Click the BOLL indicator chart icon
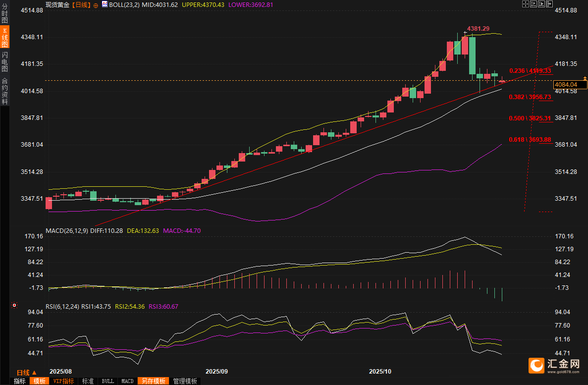 click(x=104, y=4)
